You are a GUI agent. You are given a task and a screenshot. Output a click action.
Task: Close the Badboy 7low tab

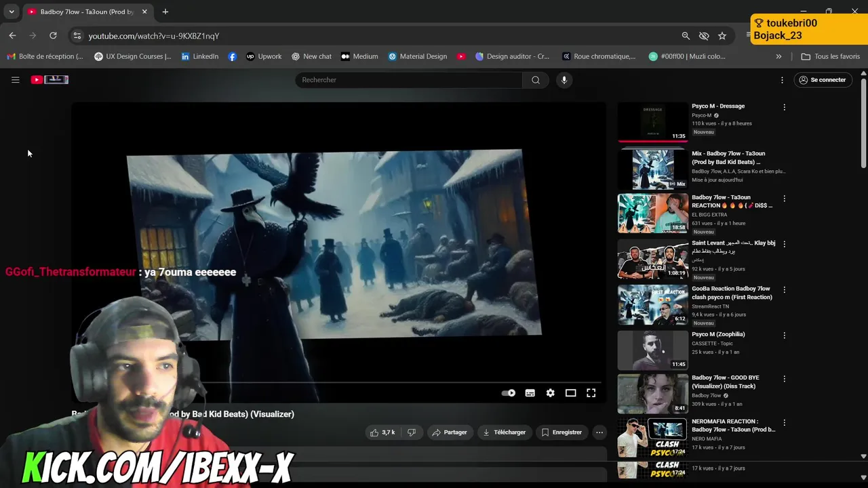click(x=144, y=12)
